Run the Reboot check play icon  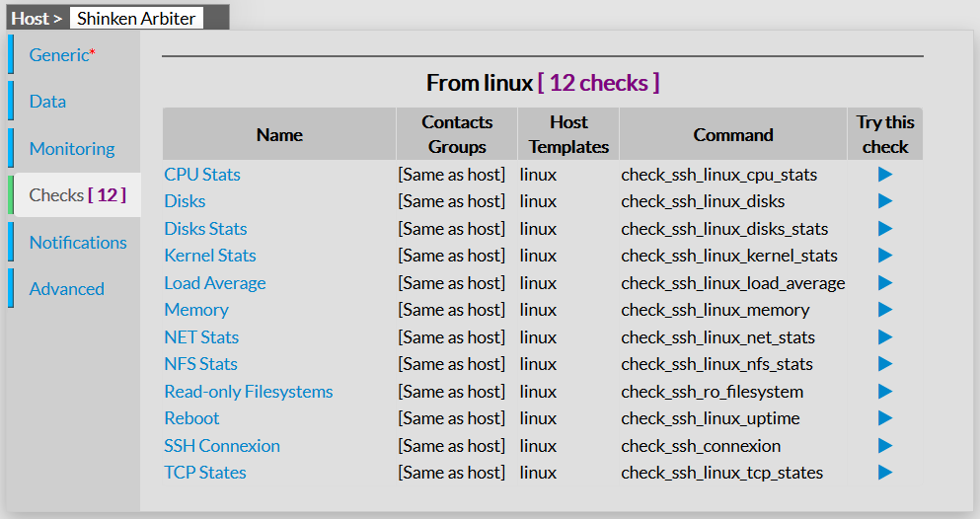[884, 418]
